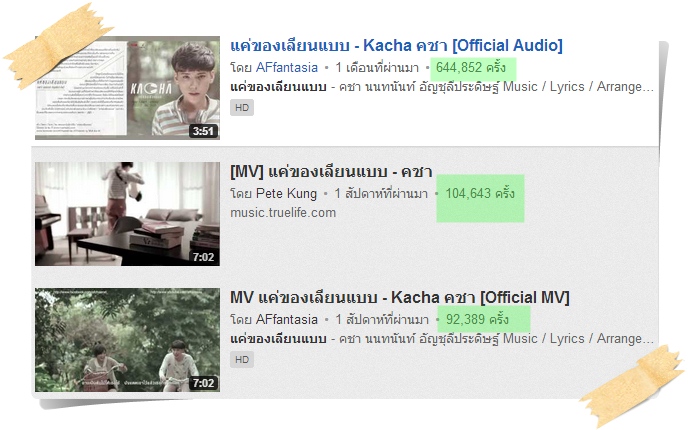Viewport: 690px width, 430px height.
Task: Click the 104,643 view count
Action: click(x=480, y=193)
